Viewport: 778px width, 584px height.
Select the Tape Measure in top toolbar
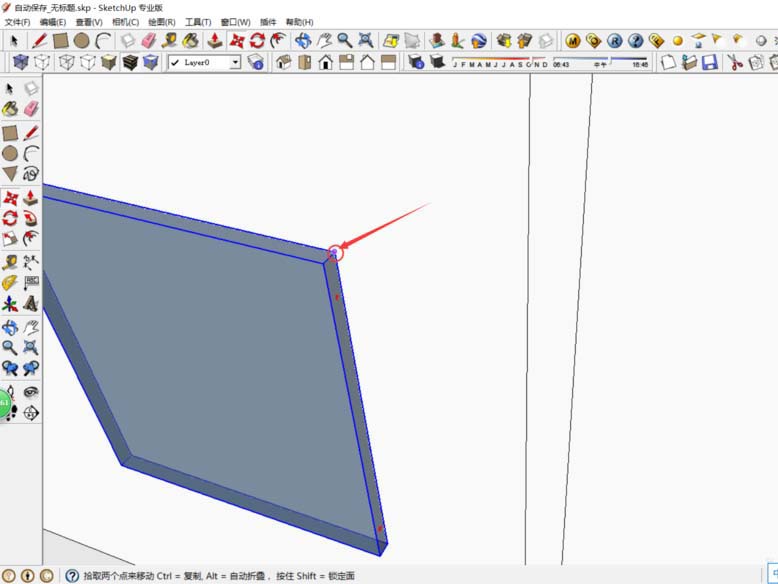[171, 41]
